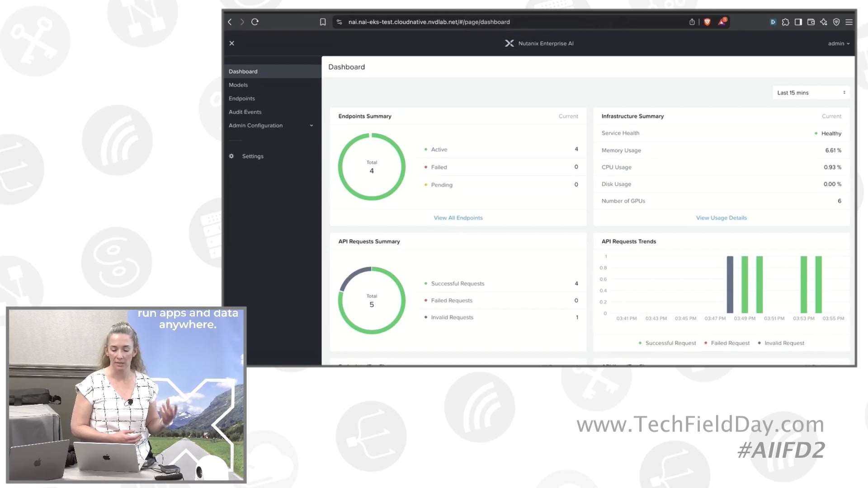
Task: Open the Brave wallet icon
Action: pyautogui.click(x=811, y=22)
